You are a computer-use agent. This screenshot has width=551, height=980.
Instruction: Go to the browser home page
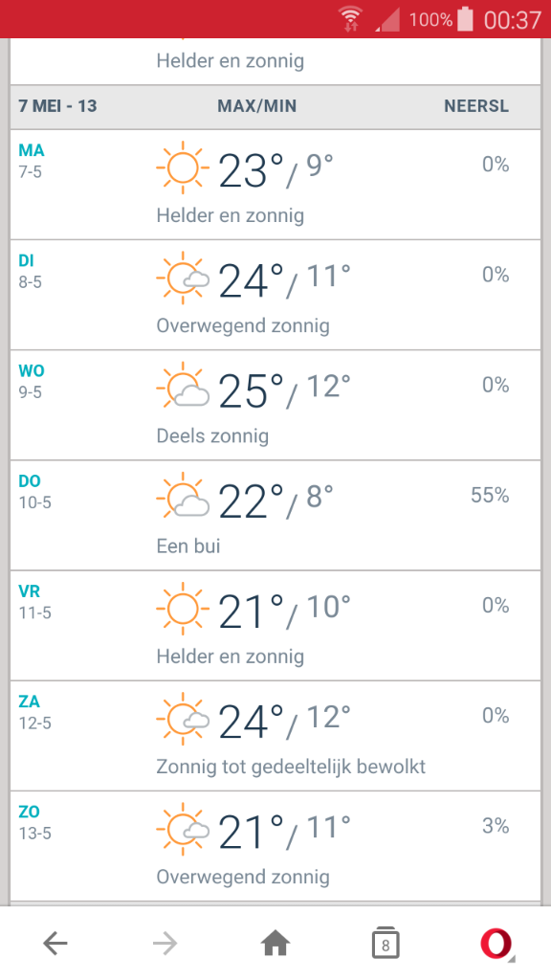coord(275,943)
